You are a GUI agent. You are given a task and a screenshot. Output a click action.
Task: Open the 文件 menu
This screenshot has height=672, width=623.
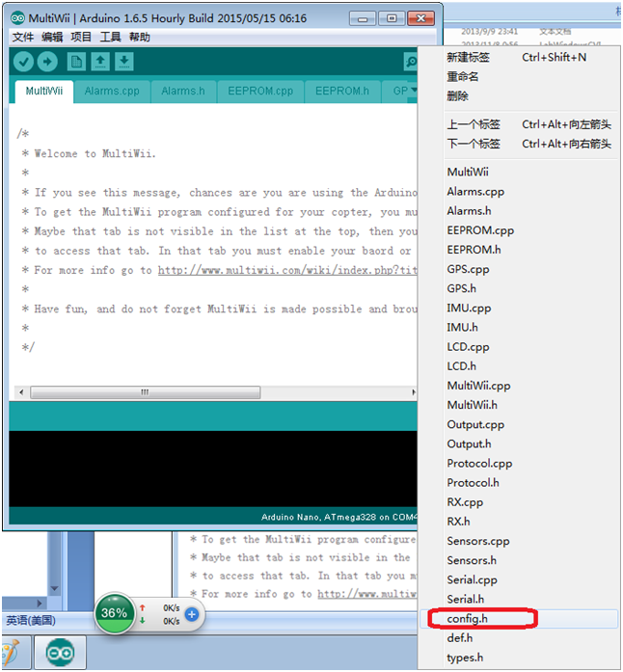pos(23,38)
